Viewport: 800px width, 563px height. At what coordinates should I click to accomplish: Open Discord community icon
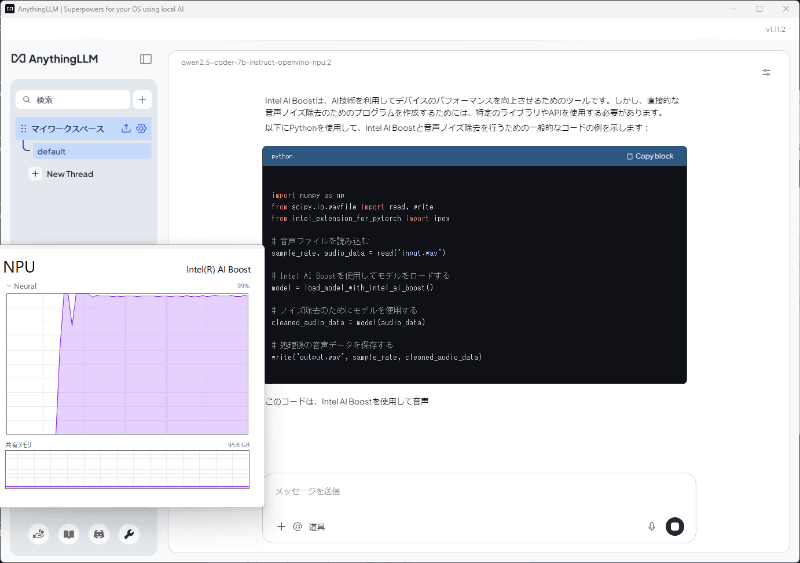tap(99, 534)
